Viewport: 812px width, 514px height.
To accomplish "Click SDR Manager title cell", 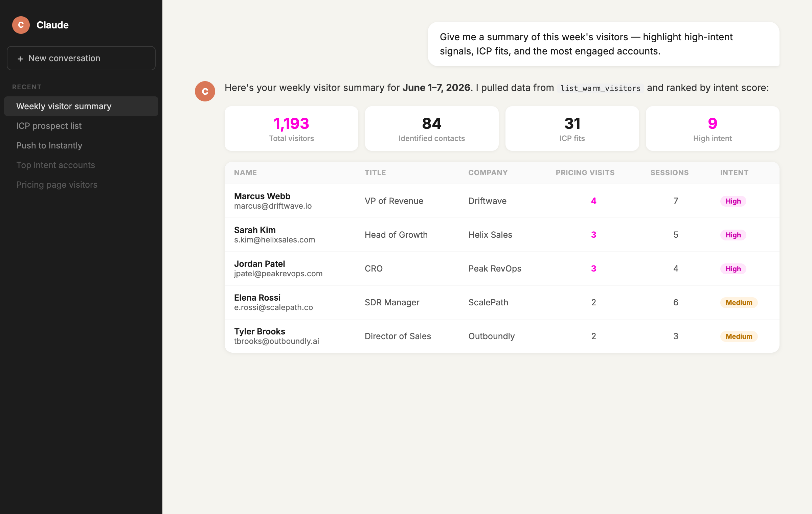I will tap(392, 302).
